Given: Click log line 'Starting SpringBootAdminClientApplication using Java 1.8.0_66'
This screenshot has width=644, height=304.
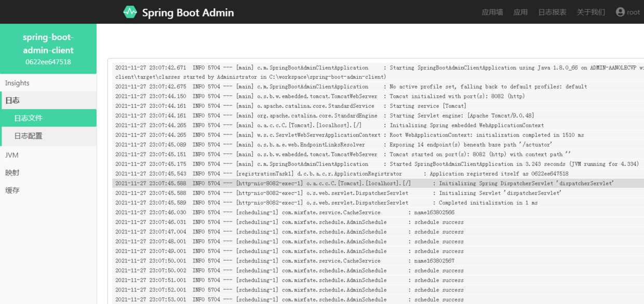Looking at the screenshot, I should (378, 72).
